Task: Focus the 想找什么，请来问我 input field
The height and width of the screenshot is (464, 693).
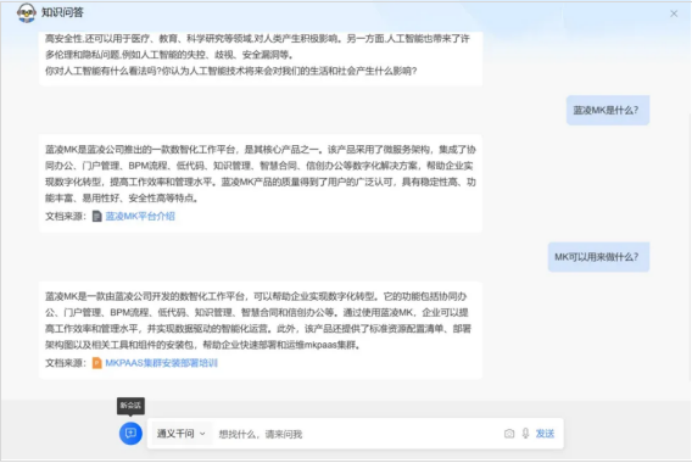Action: point(358,434)
